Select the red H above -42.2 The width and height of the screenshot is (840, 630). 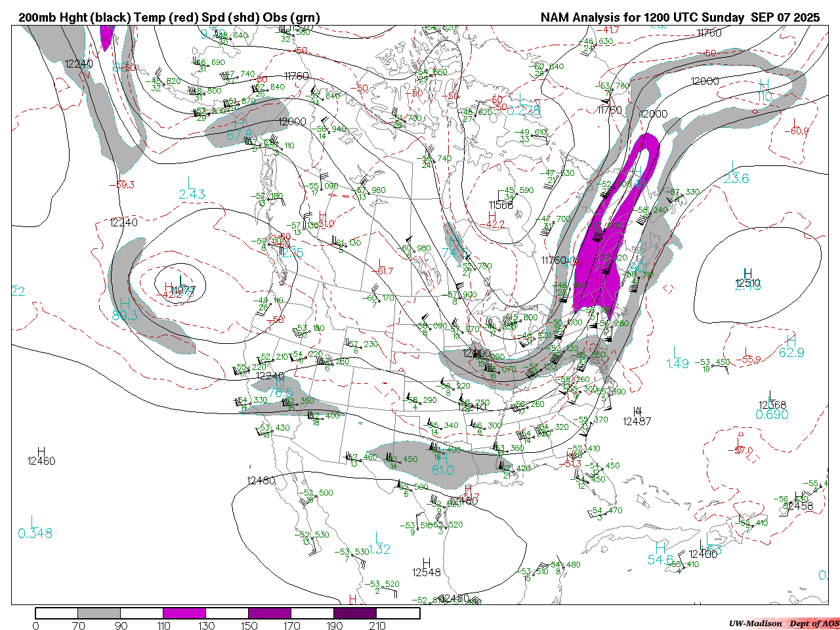492,215
